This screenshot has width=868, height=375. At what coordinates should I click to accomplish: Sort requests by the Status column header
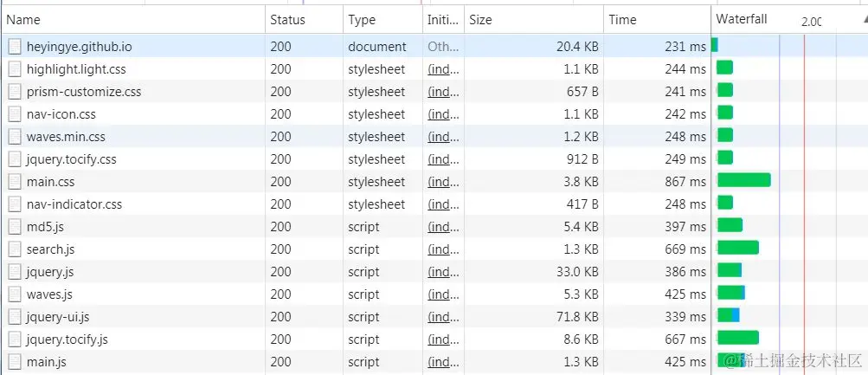click(x=304, y=20)
